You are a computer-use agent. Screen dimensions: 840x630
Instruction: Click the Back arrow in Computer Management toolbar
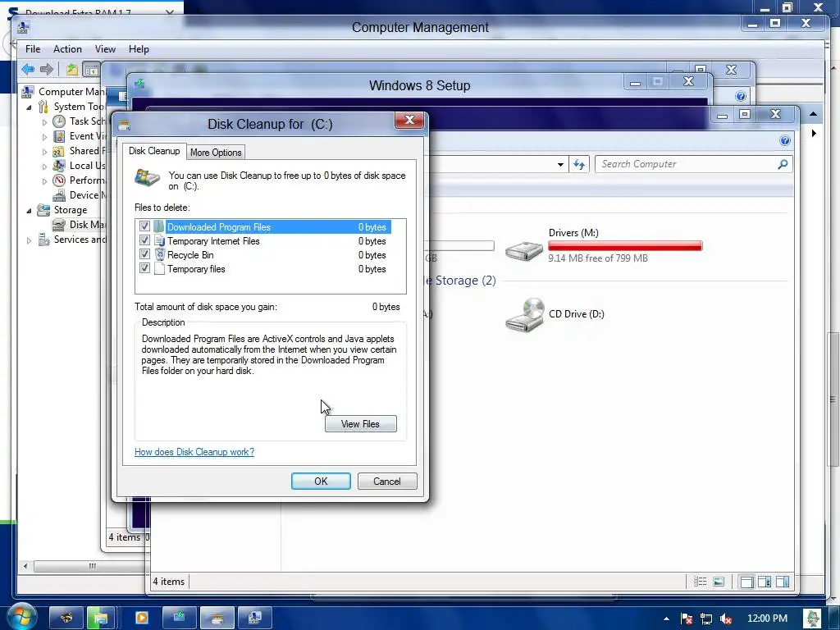[x=28, y=69]
